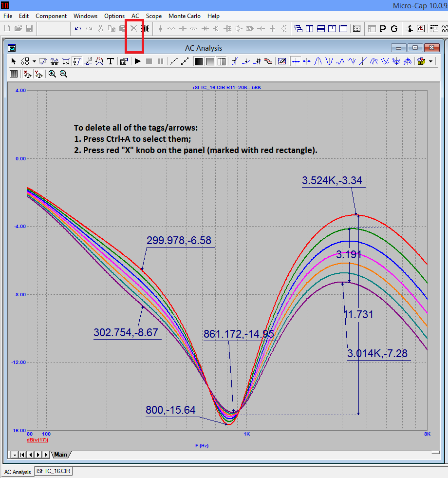Open the calculator icon in main toolbar
Viewport: 448px width, 478px height.
pyautogui.click(x=356, y=29)
